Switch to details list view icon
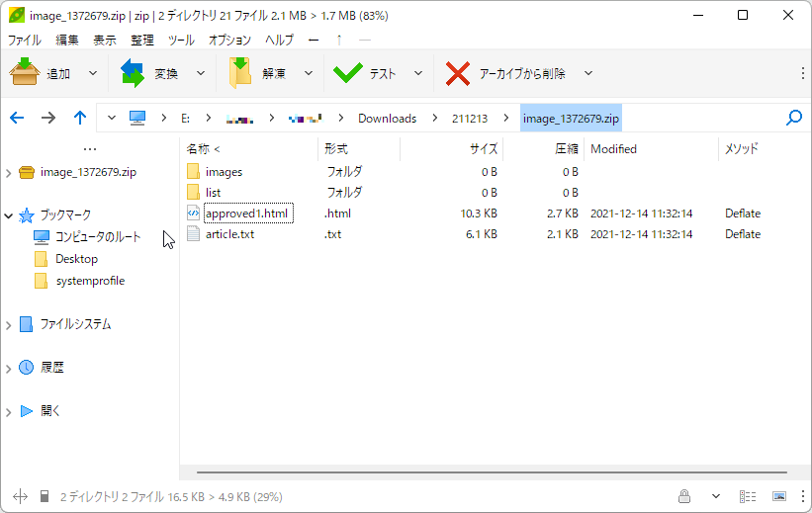Viewport: 812px width, 513px height. click(x=748, y=496)
